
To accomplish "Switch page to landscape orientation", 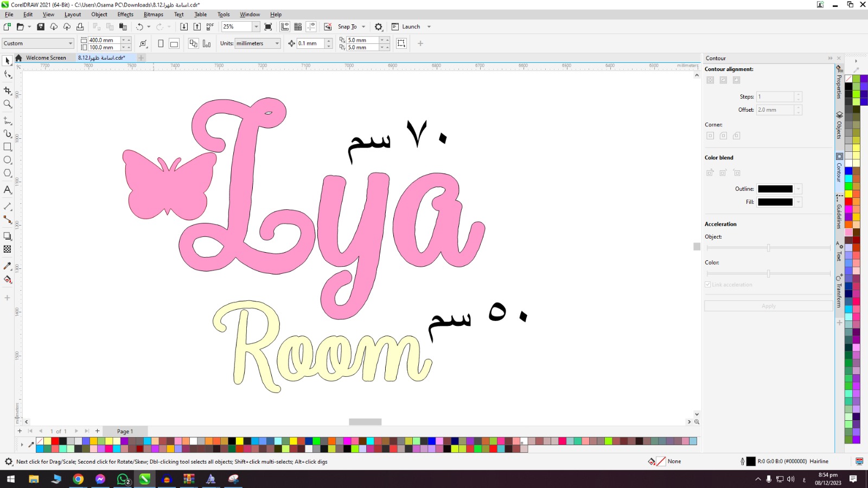I will point(174,44).
